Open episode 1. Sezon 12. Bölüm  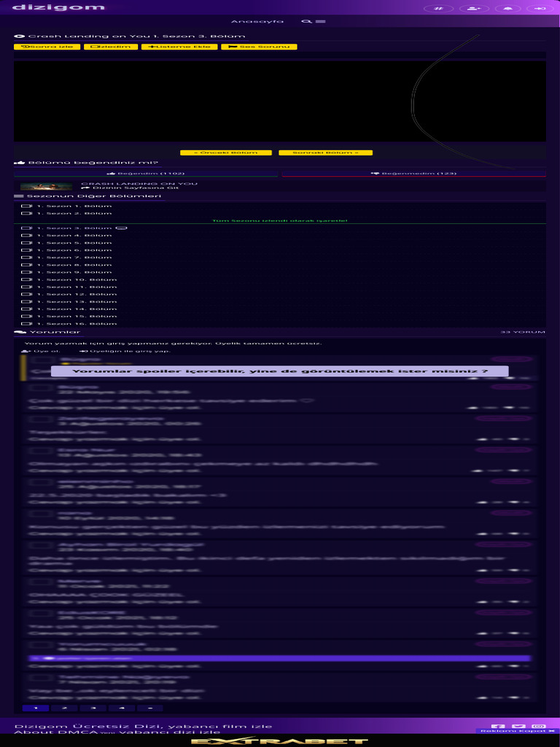pos(77,295)
